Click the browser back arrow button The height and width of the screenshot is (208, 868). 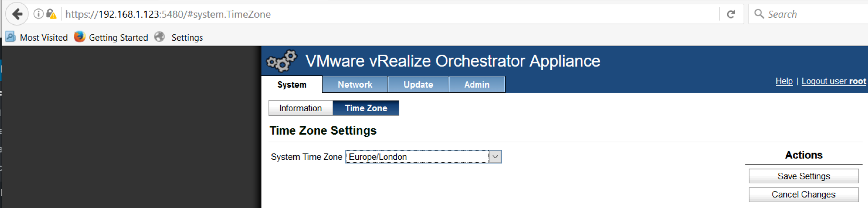(17, 14)
